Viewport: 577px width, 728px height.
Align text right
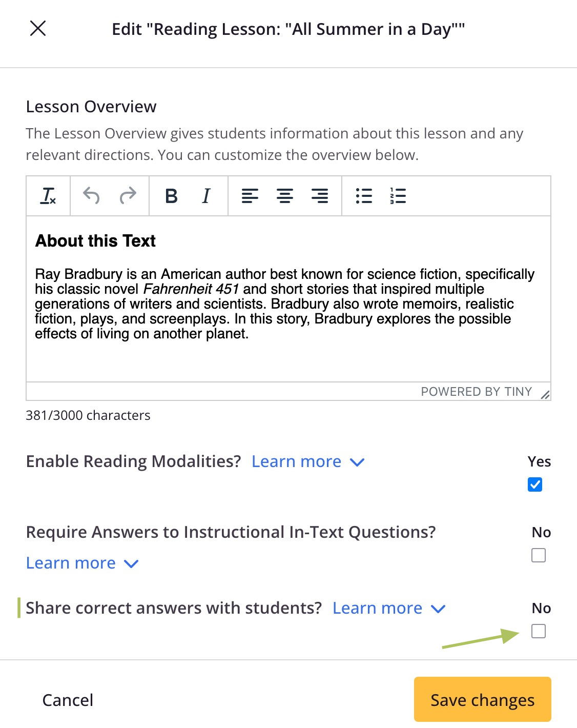pyautogui.click(x=320, y=196)
